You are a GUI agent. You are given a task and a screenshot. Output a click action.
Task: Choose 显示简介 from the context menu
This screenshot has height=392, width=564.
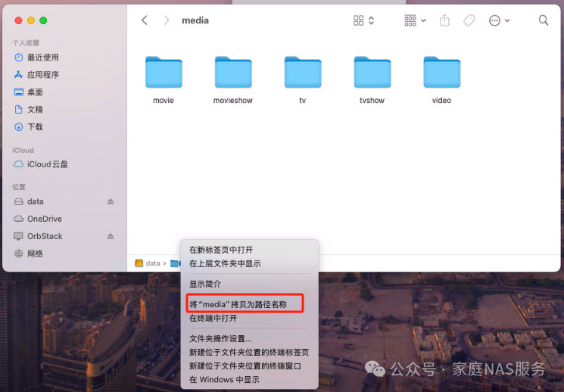pos(205,284)
